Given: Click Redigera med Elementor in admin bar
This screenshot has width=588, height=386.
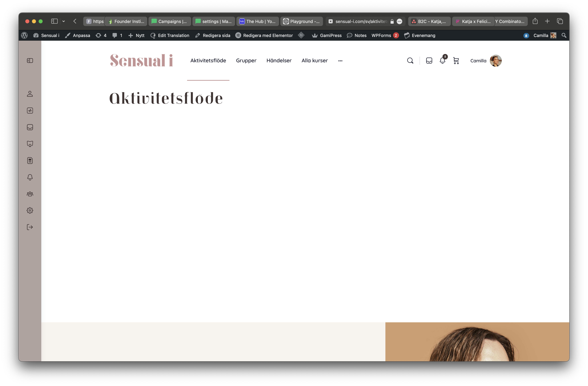Looking at the screenshot, I should (x=264, y=35).
